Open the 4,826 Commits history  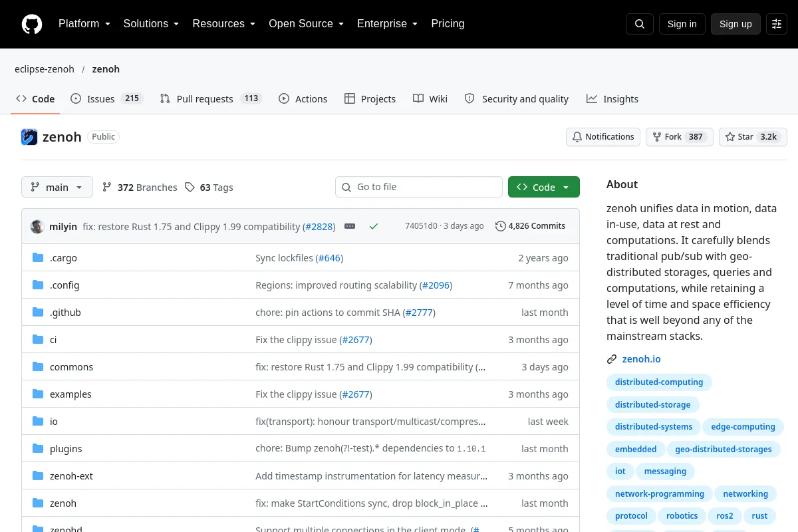pyautogui.click(x=530, y=226)
